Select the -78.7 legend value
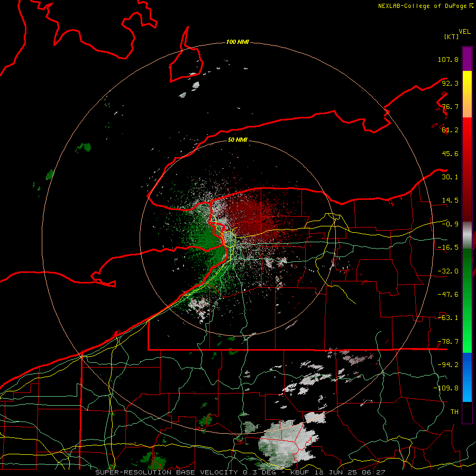 (x=448, y=342)
